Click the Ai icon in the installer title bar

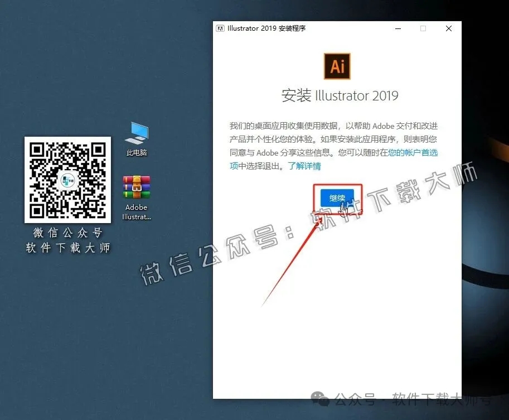(220, 28)
